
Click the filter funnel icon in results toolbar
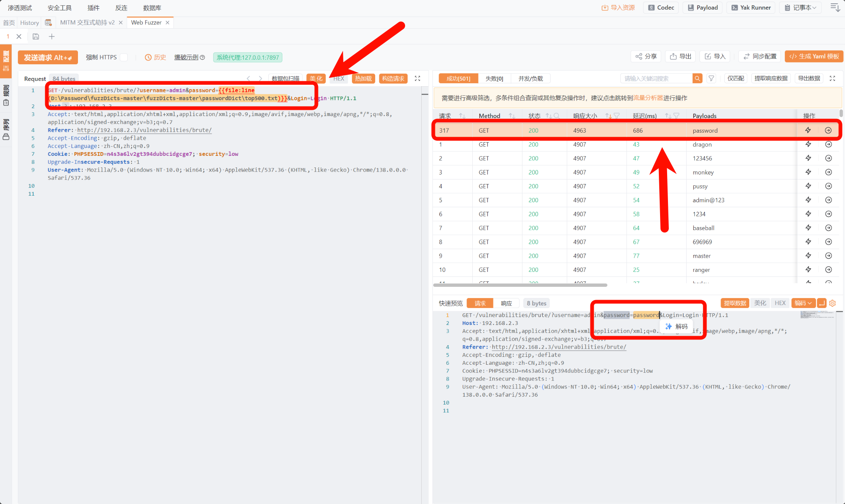pyautogui.click(x=711, y=78)
